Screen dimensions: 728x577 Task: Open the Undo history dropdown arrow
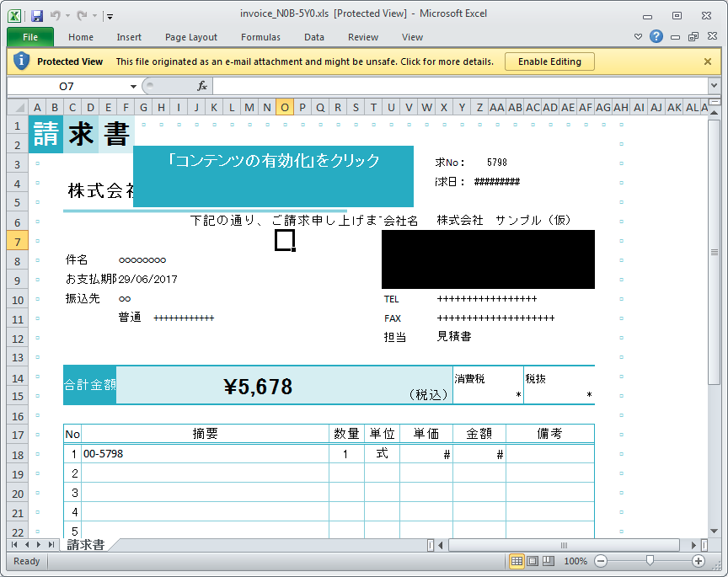(67, 16)
